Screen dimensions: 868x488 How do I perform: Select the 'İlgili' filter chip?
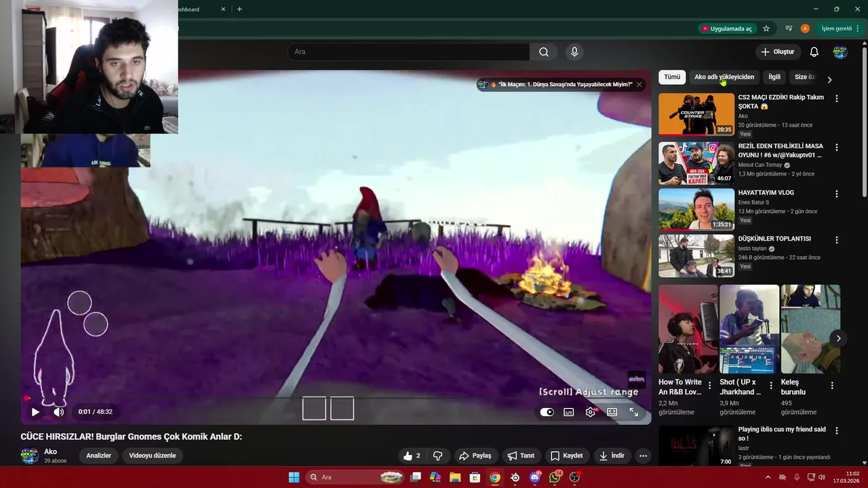774,77
